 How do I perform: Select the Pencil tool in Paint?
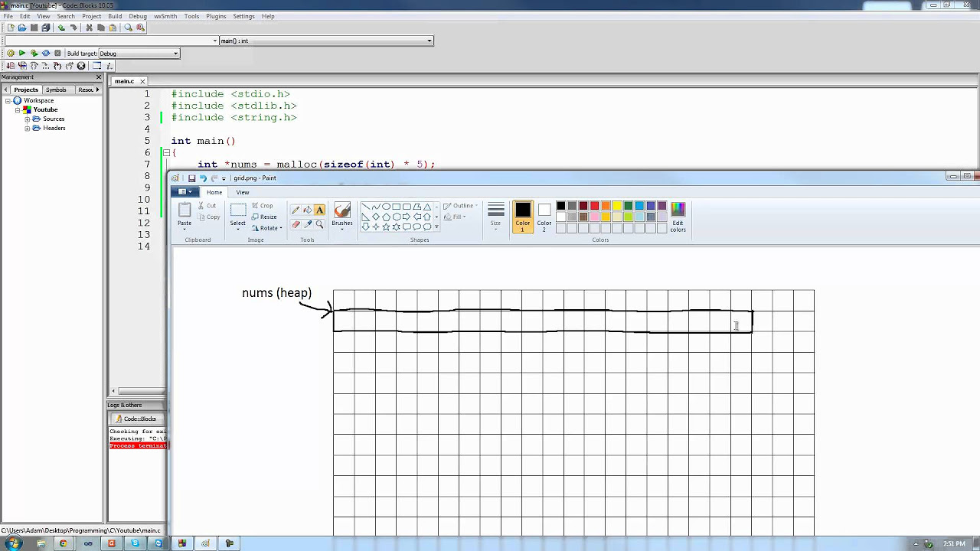tap(296, 210)
